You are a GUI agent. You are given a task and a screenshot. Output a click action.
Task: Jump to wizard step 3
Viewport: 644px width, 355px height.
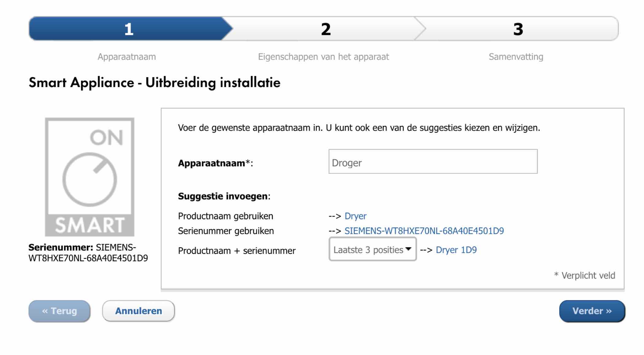coord(518,29)
